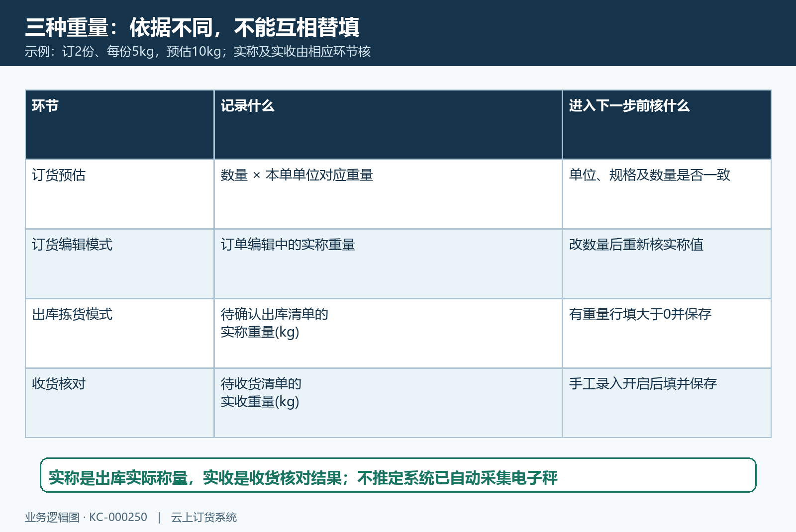
Task: Click the cell 数量 × 本单单位对应重量
Action: click(388, 194)
